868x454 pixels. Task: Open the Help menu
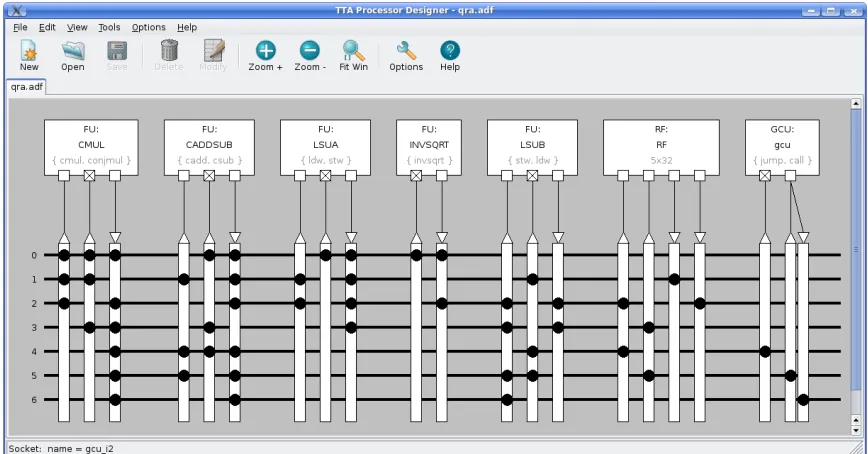[187, 27]
